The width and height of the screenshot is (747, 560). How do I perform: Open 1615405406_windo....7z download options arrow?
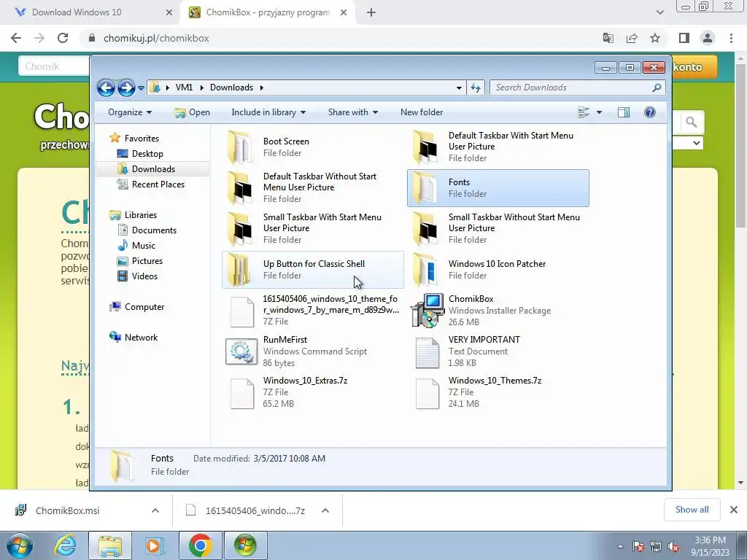(x=325, y=510)
